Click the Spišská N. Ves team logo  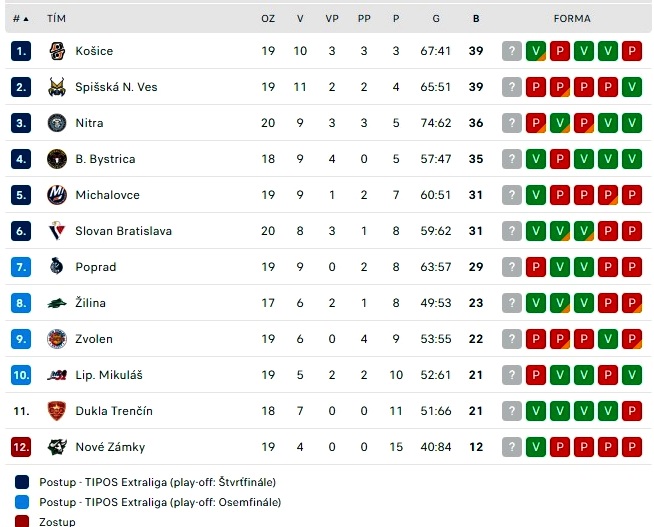tap(57, 87)
